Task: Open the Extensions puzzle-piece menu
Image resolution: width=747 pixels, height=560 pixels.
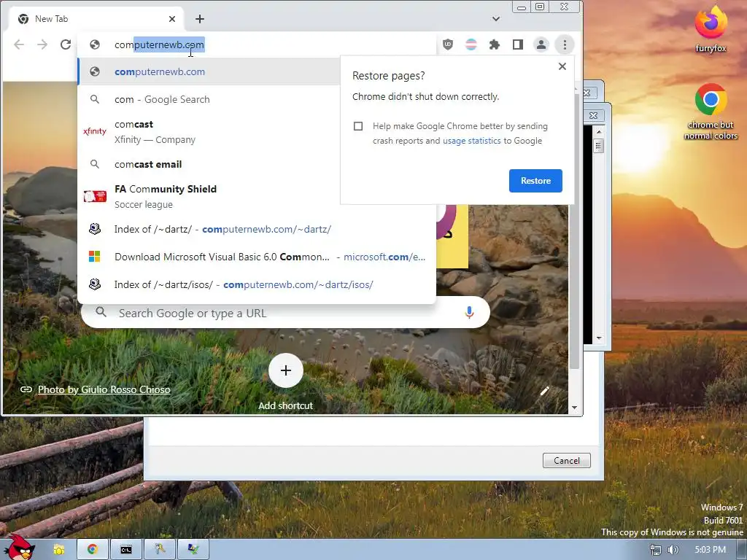Action: click(x=495, y=44)
